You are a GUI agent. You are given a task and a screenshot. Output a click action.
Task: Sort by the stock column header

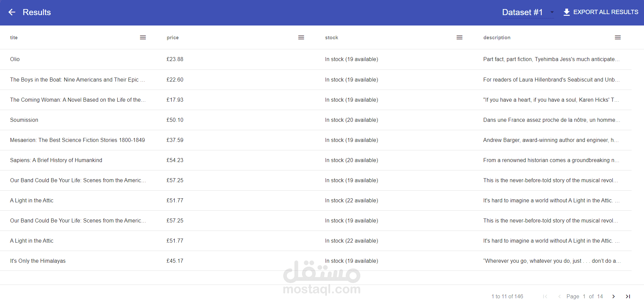tap(332, 38)
